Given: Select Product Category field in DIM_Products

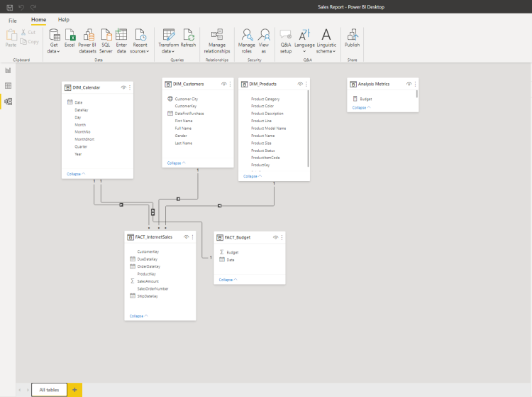Looking at the screenshot, I should 265,99.
